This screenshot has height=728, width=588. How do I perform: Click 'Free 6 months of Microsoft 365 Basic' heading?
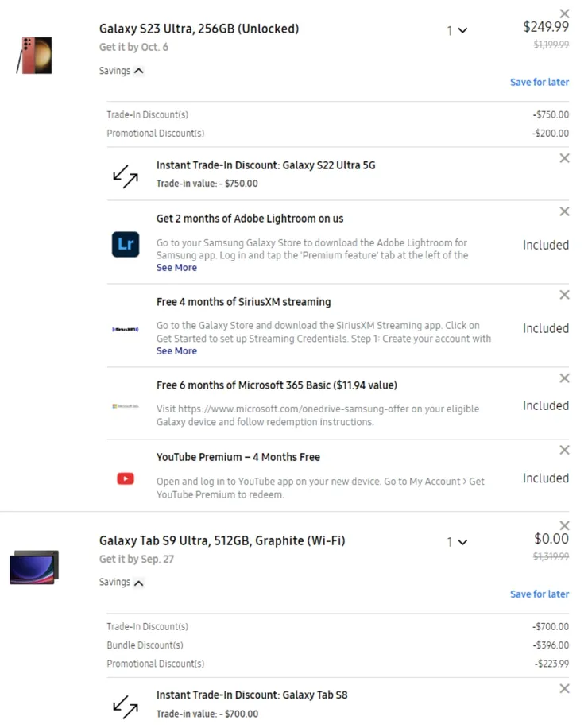277,385
